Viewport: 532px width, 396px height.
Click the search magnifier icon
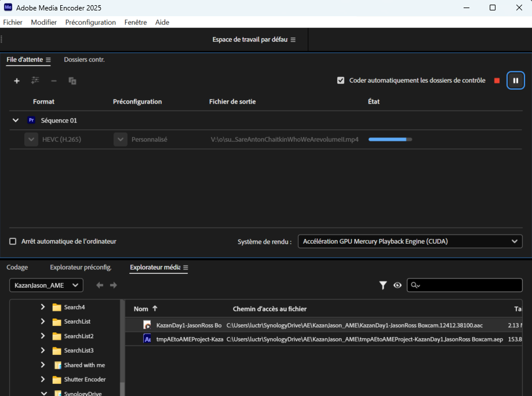416,285
